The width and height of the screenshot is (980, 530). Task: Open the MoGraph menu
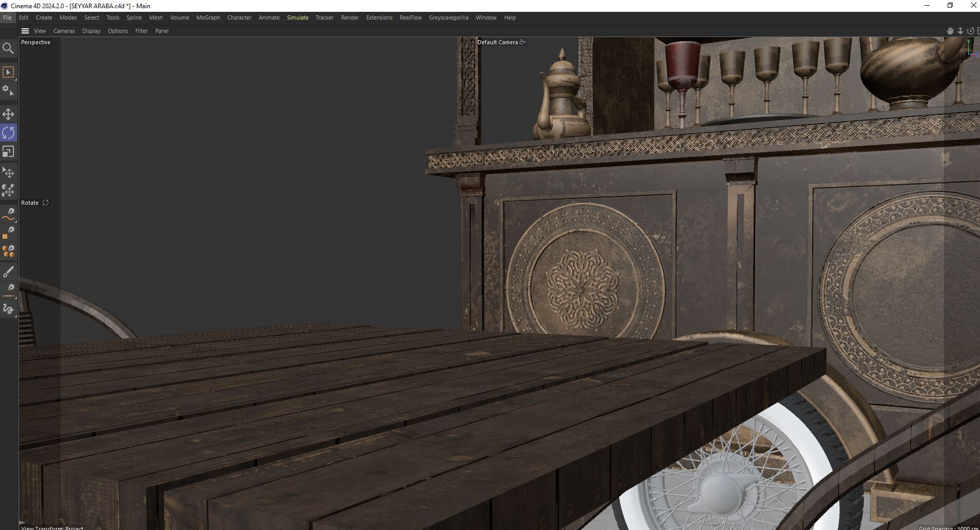click(208, 17)
